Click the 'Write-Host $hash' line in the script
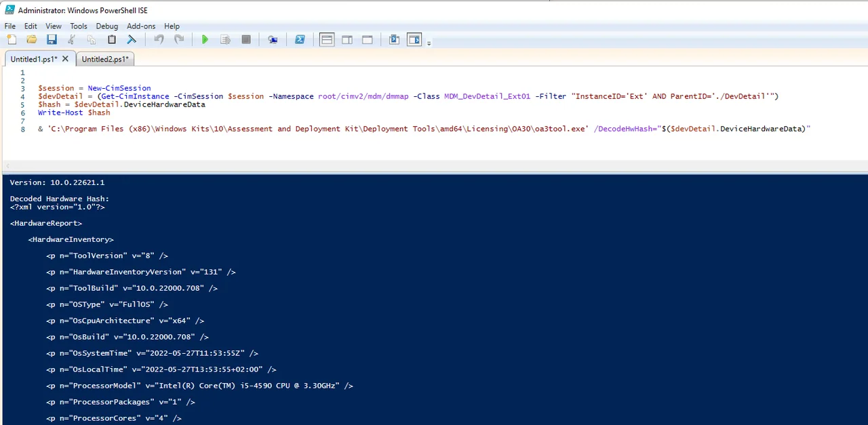The image size is (868, 425). click(x=74, y=113)
